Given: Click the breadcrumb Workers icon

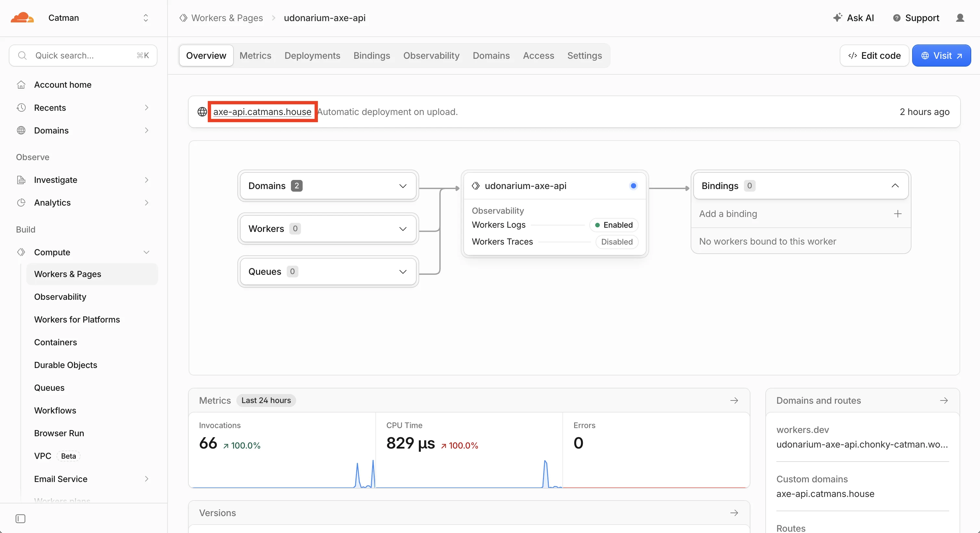Looking at the screenshot, I should (183, 18).
